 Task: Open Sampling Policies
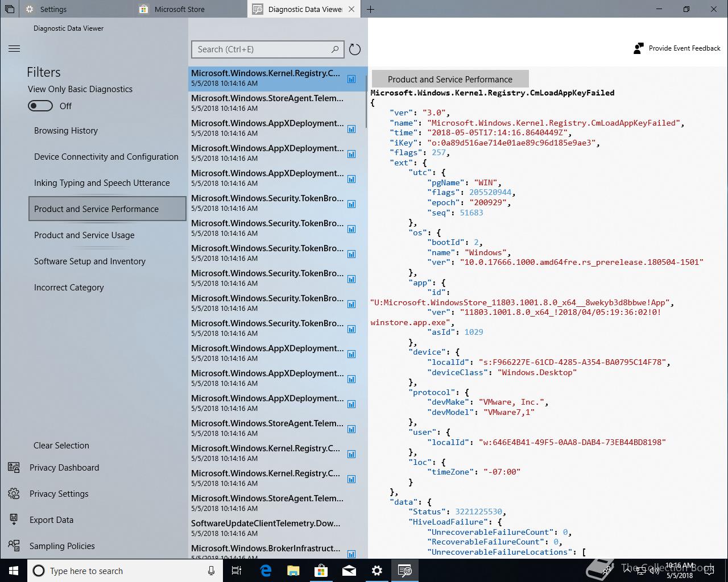(x=62, y=546)
